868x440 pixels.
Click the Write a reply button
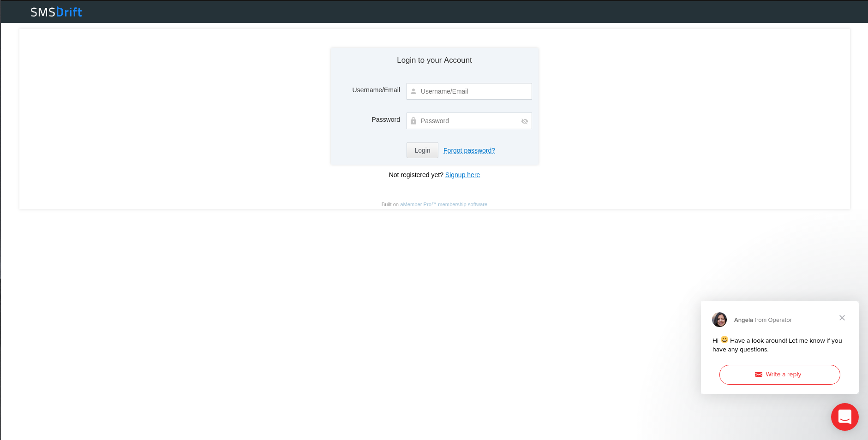point(779,375)
